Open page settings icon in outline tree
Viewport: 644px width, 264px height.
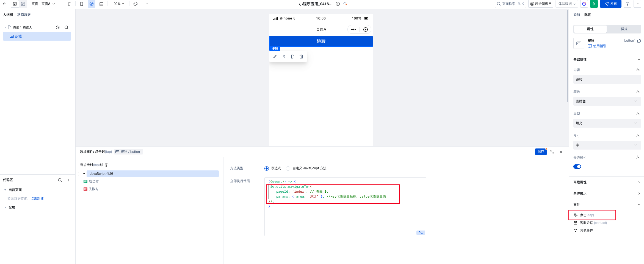pyautogui.click(x=58, y=27)
